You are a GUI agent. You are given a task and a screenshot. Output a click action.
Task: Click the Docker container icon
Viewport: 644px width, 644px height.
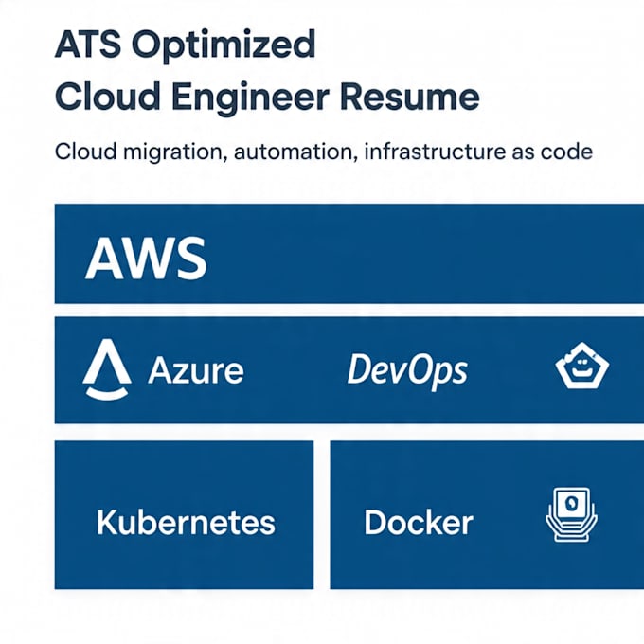pos(571,514)
